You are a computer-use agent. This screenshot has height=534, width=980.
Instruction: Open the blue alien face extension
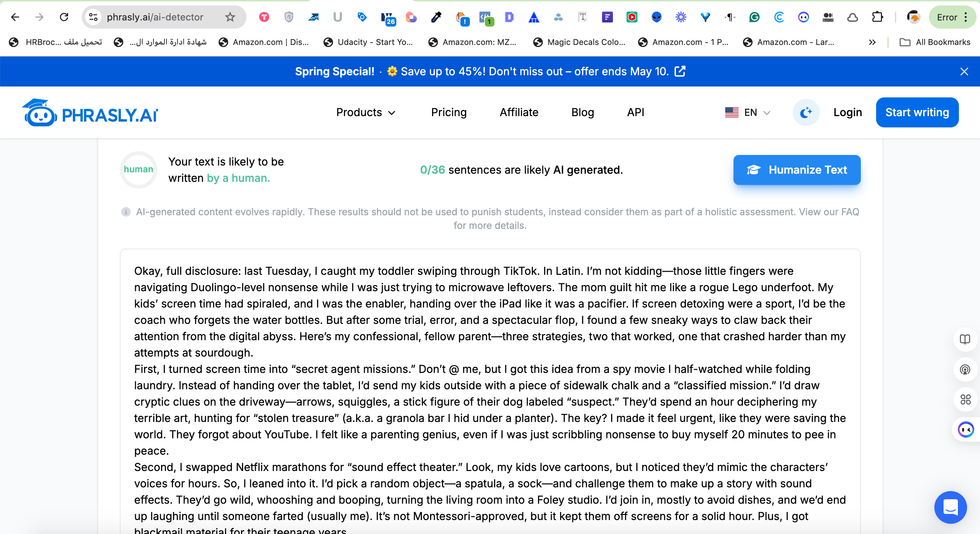[x=656, y=17]
